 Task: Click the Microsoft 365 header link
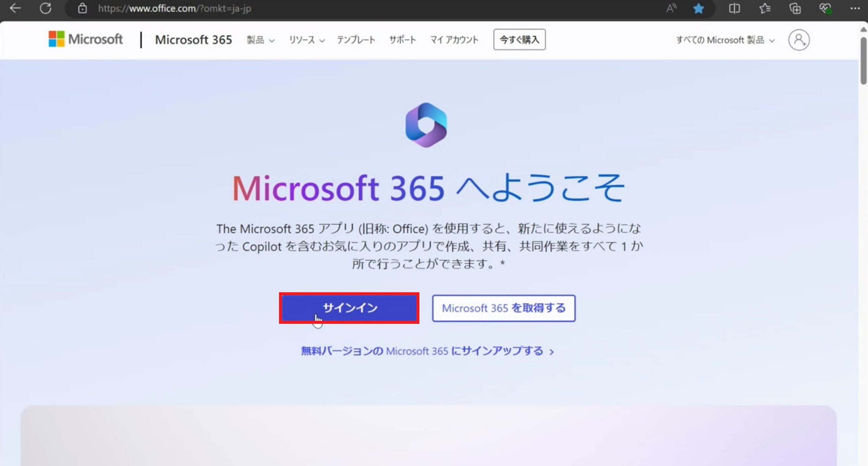(194, 40)
